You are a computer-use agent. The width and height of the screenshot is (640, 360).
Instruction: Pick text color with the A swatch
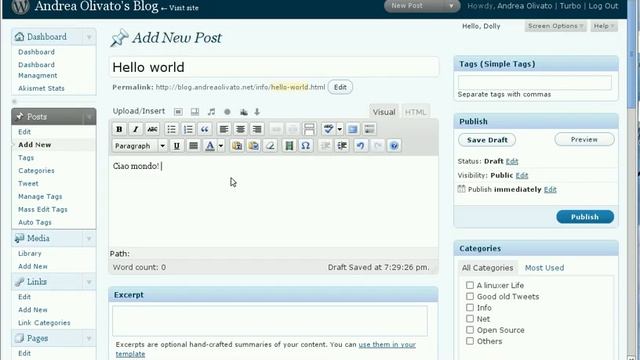210,146
